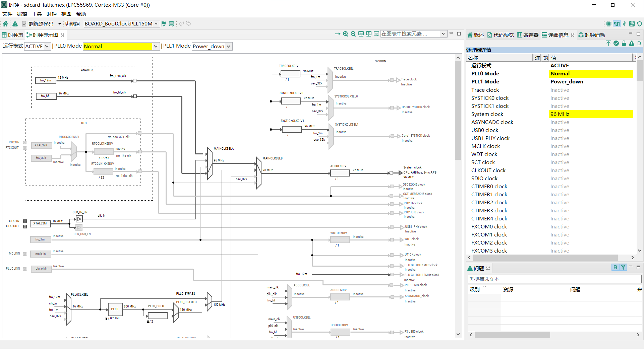Select the USB0 clock row

pyautogui.click(x=551, y=130)
